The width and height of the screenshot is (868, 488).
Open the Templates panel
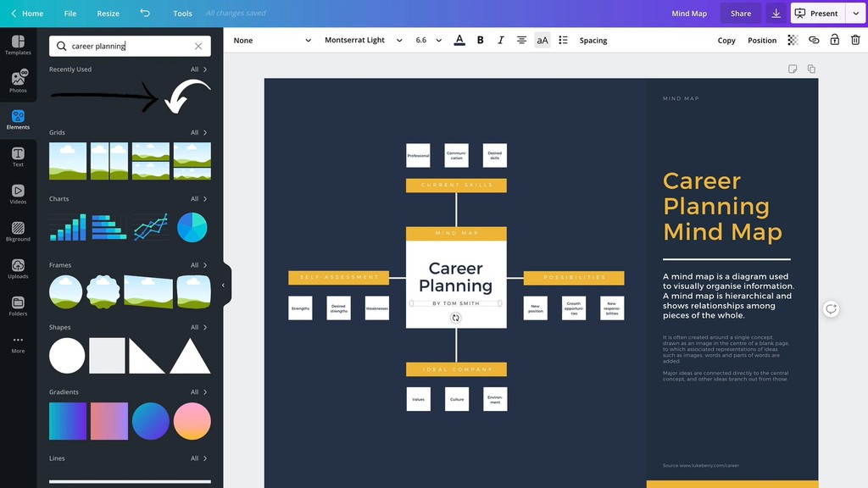click(x=18, y=43)
